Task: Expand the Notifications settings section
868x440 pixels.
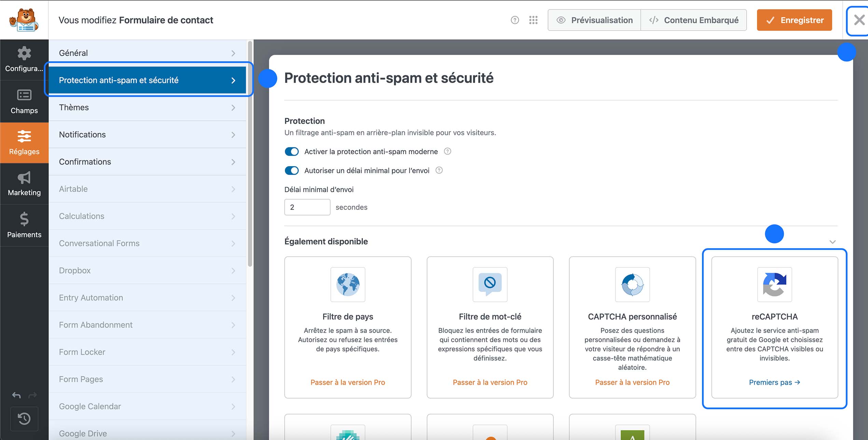Action: (x=147, y=134)
